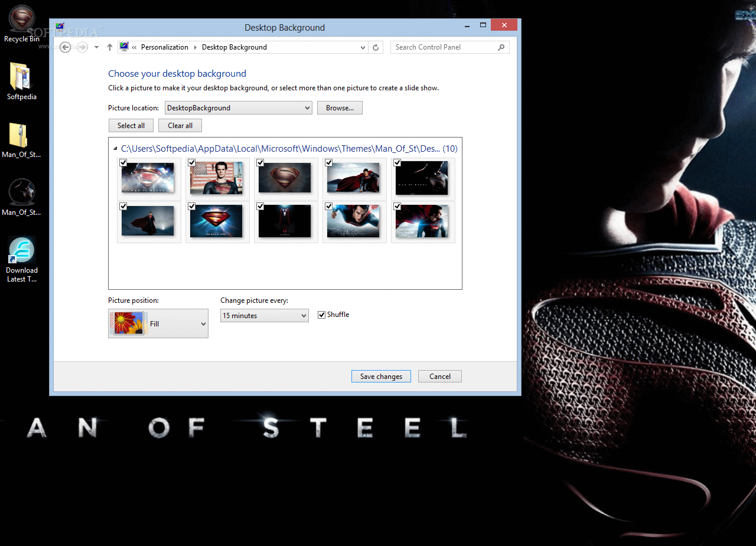Toggle the Shuffle checkbox
The width and height of the screenshot is (756, 546).
322,315
